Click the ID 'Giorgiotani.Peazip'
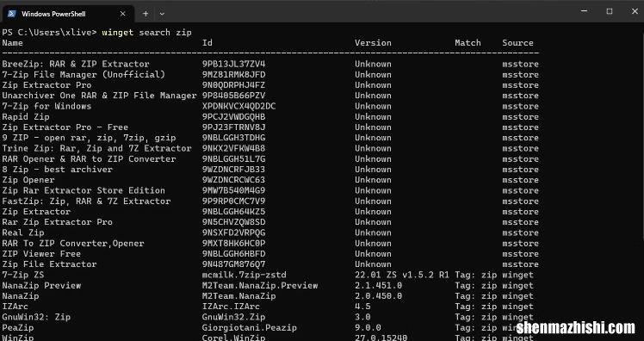This screenshot has height=341, width=644. click(249, 327)
